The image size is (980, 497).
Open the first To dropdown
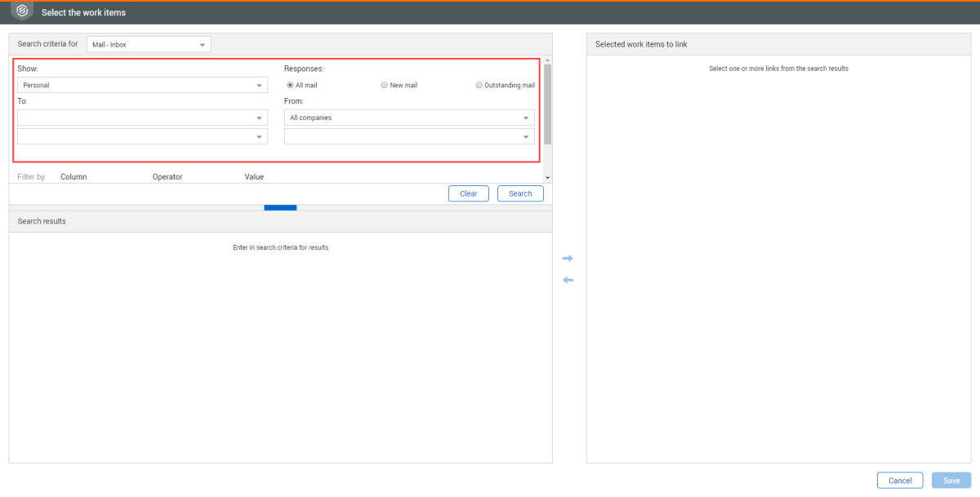[142, 118]
